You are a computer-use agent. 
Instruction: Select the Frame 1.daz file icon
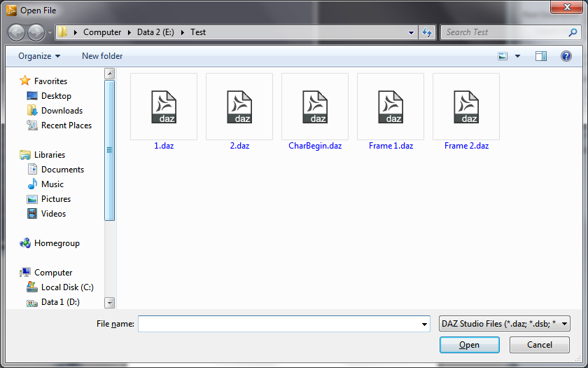391,107
